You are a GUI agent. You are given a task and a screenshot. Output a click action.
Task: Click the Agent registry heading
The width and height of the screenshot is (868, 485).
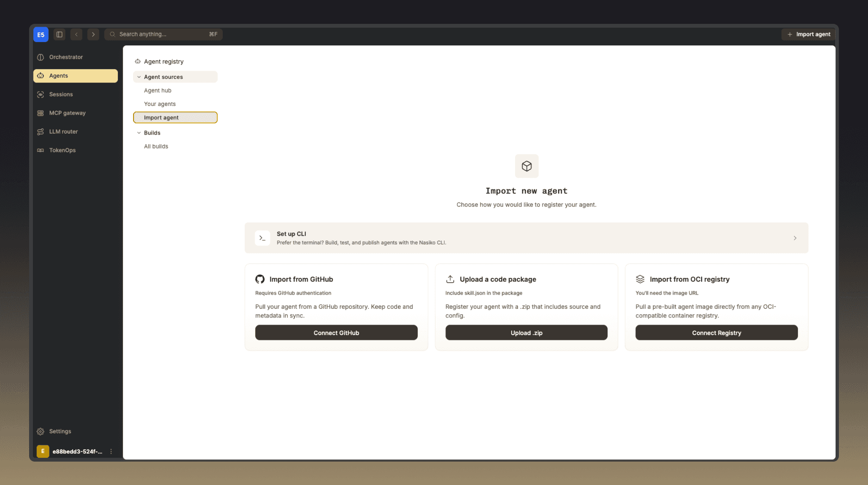(x=164, y=62)
